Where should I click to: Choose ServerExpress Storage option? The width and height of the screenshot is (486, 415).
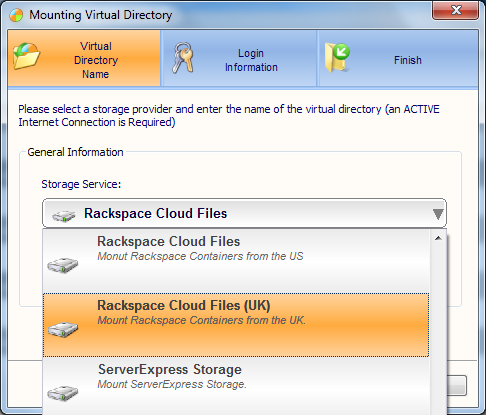tap(236, 386)
